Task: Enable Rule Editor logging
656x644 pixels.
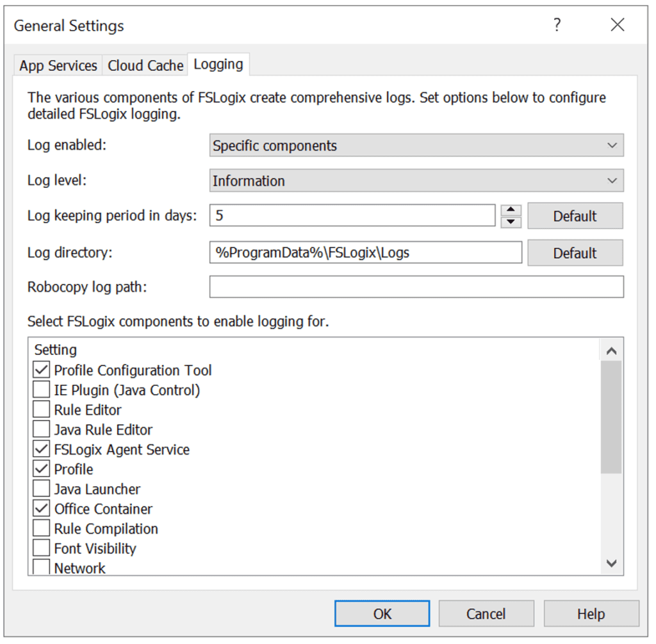Action: pyautogui.click(x=41, y=409)
